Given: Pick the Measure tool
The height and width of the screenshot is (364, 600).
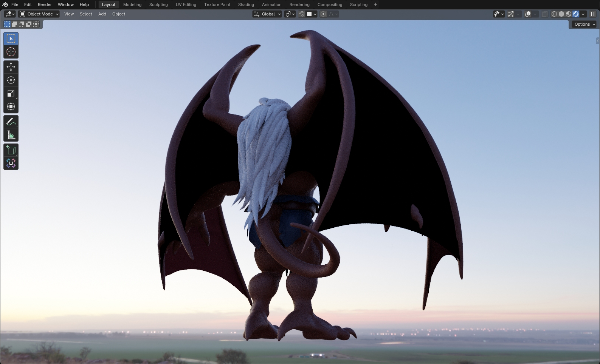Looking at the screenshot, I should pos(11,135).
